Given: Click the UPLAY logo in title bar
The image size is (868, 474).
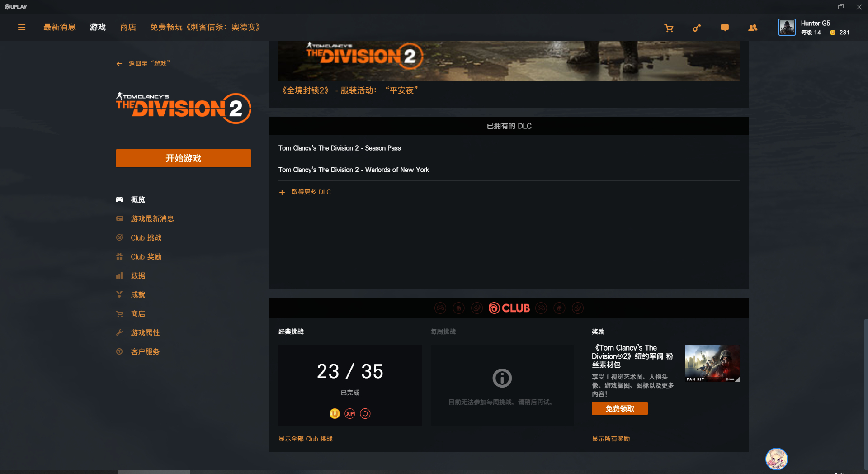Looking at the screenshot, I should click(16, 7).
